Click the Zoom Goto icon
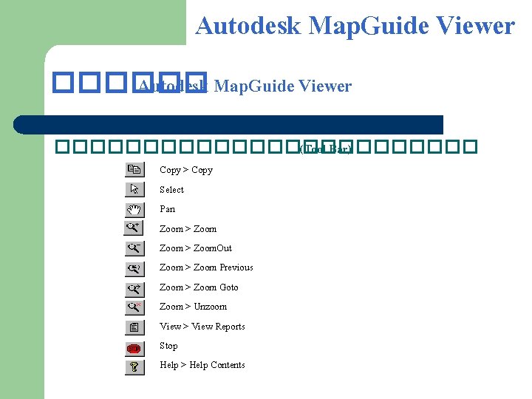532x399 pixels. click(134, 290)
